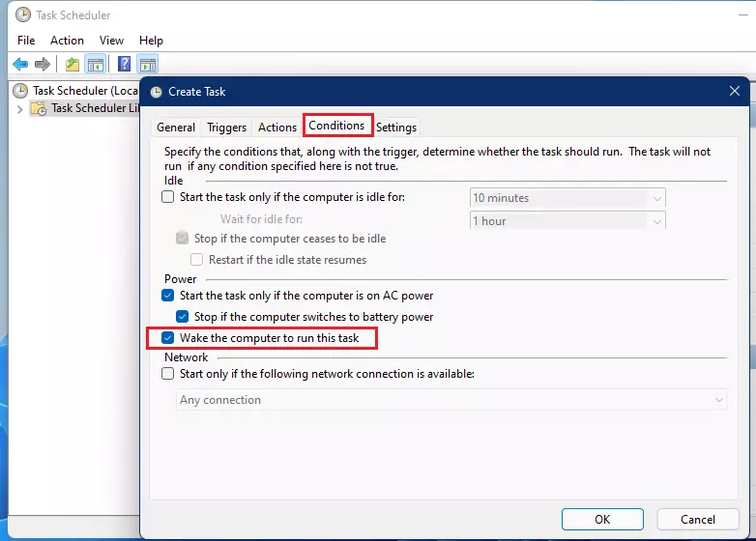This screenshot has height=541, width=756.
Task: Switch to the Triggers tab
Action: pyautogui.click(x=226, y=128)
